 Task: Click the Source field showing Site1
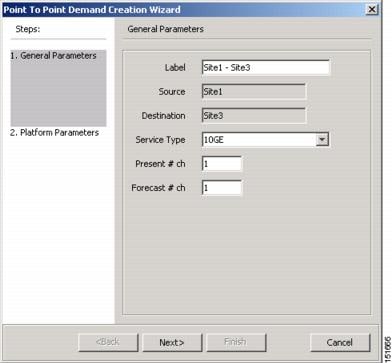[254, 92]
